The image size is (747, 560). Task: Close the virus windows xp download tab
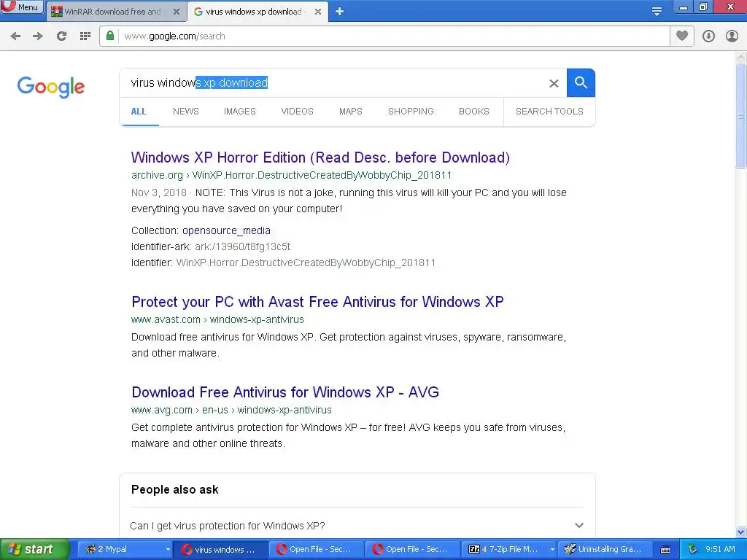[318, 12]
